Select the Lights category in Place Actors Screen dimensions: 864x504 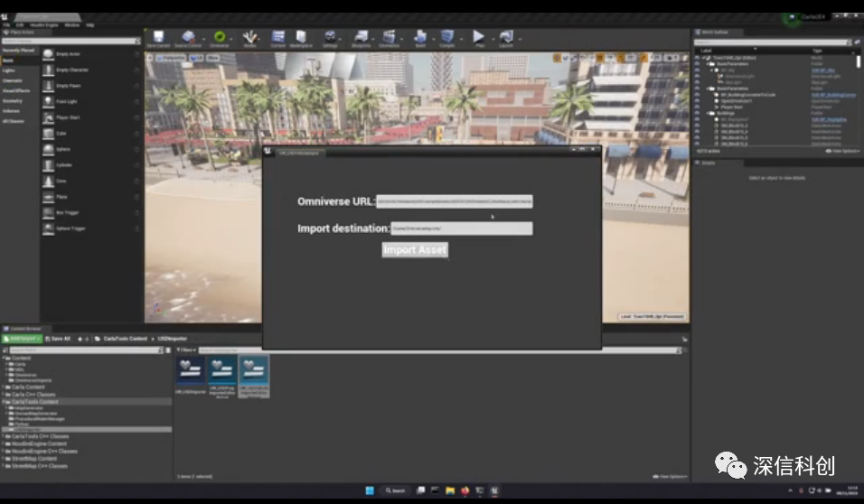click(9, 70)
